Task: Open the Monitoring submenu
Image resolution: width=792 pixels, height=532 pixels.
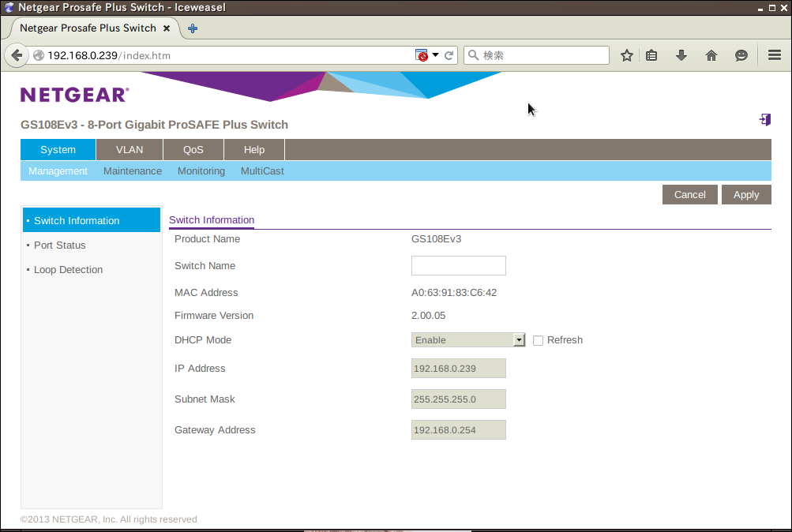Action: pos(201,171)
